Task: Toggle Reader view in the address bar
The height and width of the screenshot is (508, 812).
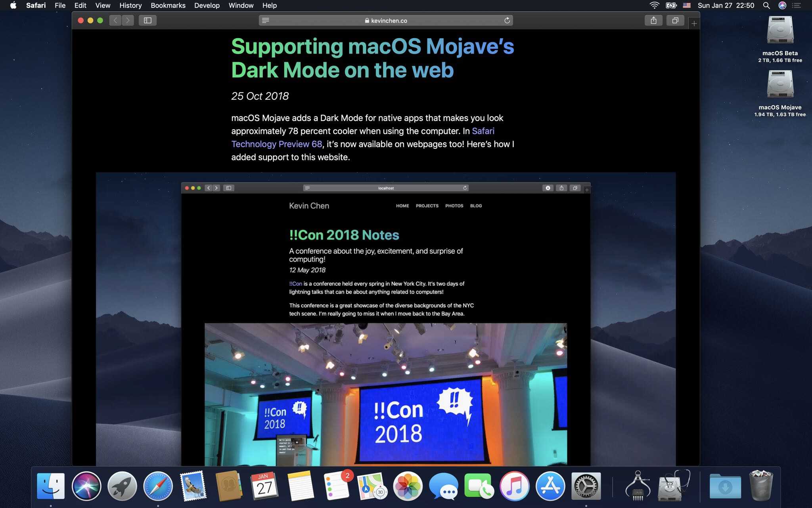Action: tap(265, 20)
